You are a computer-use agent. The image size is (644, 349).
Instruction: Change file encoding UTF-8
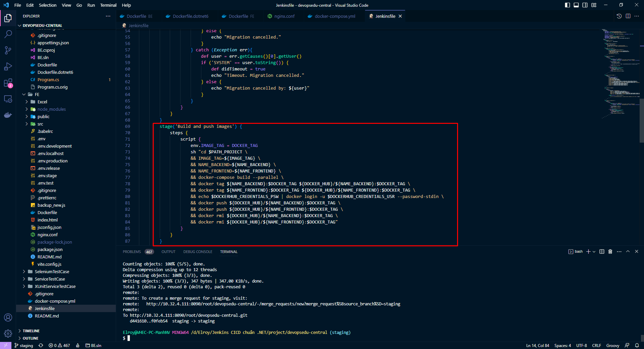pos(582,345)
